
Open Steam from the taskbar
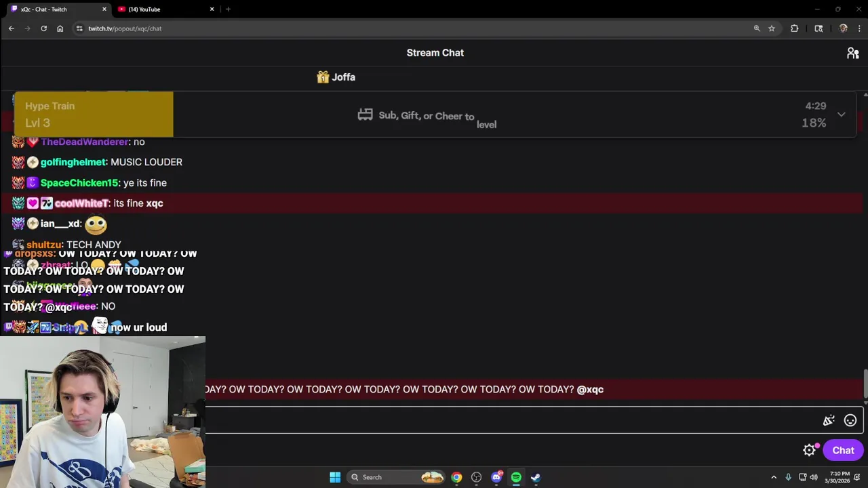(536, 477)
